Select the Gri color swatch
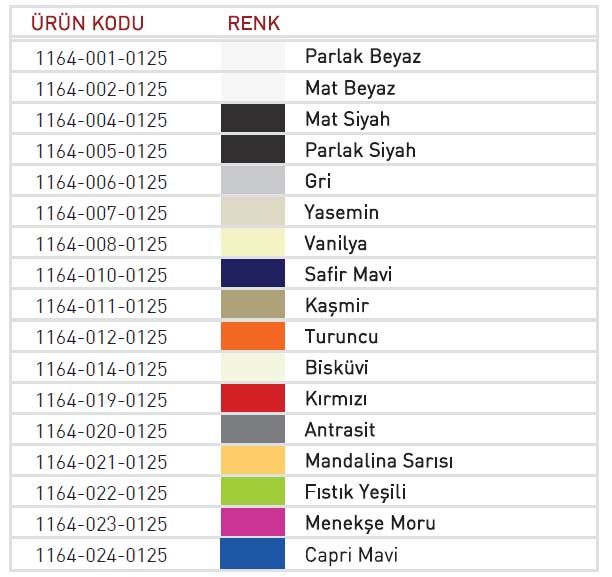Screen dimensions: 612x577 pyautogui.click(x=253, y=181)
